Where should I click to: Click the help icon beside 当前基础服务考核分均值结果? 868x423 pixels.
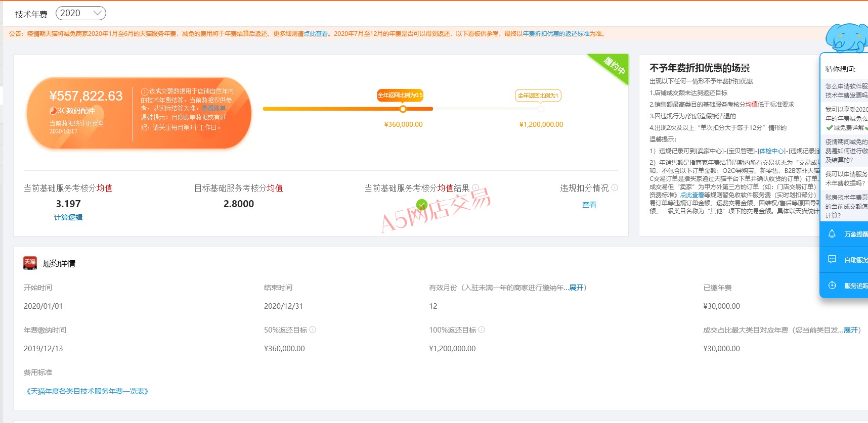[475, 187]
